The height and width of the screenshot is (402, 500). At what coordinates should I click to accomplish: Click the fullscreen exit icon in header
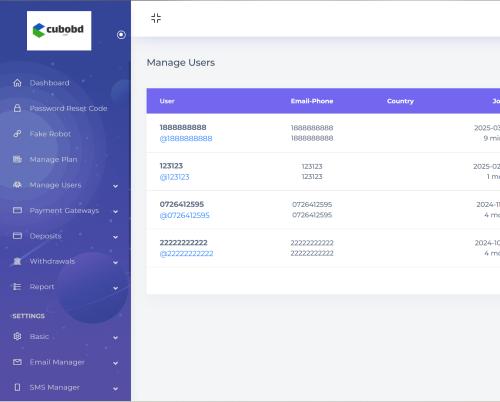156,18
